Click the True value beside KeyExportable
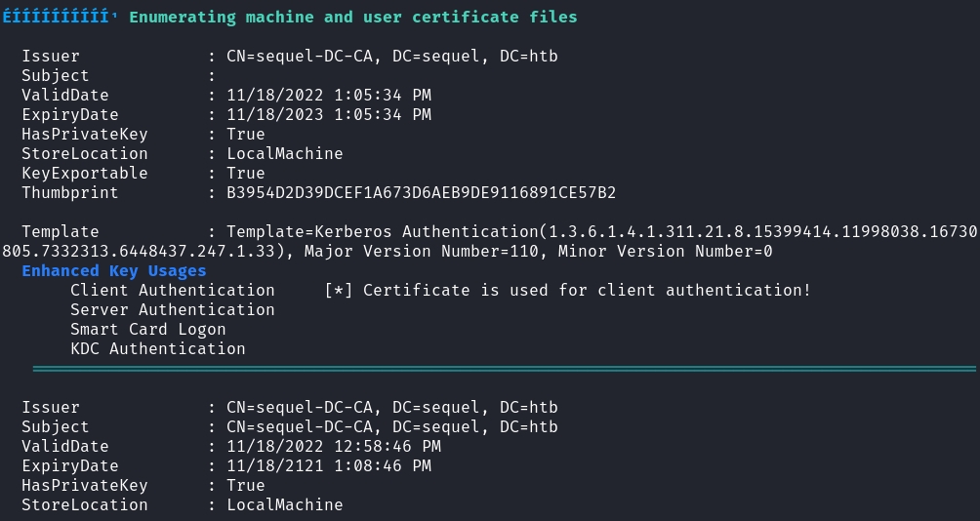 [246, 173]
